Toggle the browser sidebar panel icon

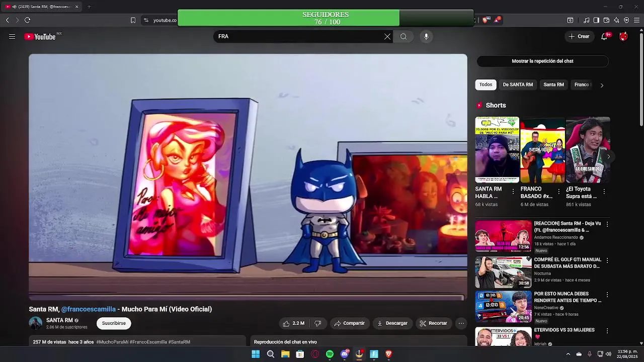point(596,20)
